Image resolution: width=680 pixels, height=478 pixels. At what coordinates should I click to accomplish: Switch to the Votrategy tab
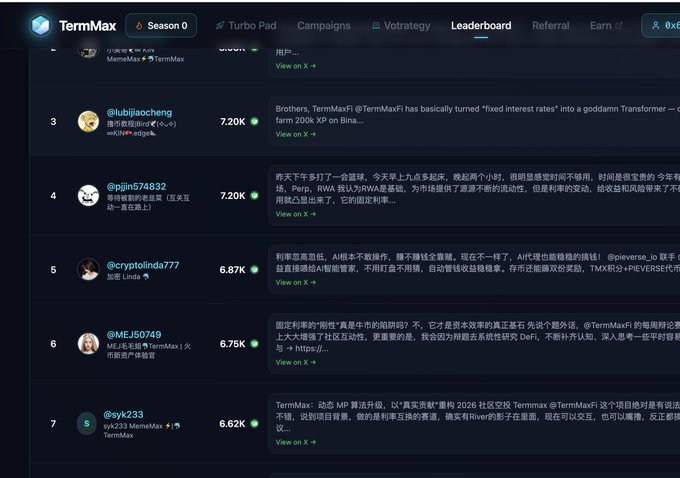click(400, 26)
